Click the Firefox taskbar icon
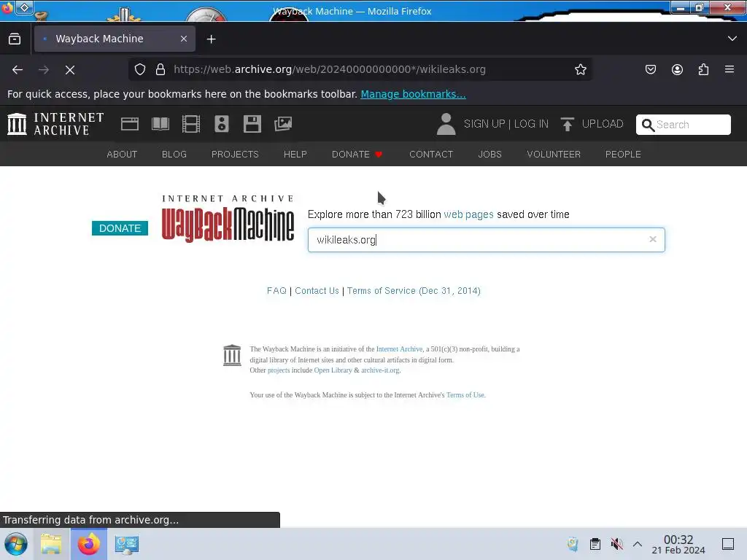Image resolution: width=747 pixels, height=560 pixels. click(x=89, y=544)
